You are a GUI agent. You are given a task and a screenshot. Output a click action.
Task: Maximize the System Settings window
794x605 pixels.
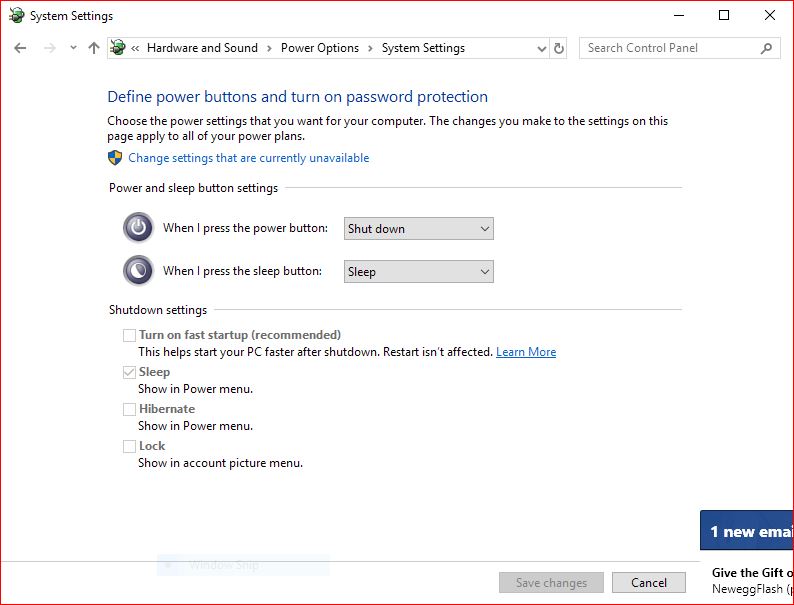click(724, 15)
